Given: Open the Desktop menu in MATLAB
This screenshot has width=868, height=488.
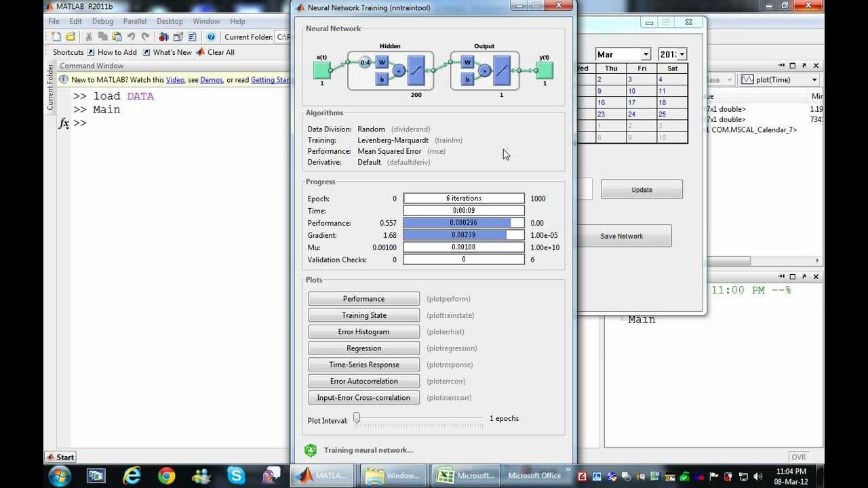Looking at the screenshot, I should pos(170,21).
